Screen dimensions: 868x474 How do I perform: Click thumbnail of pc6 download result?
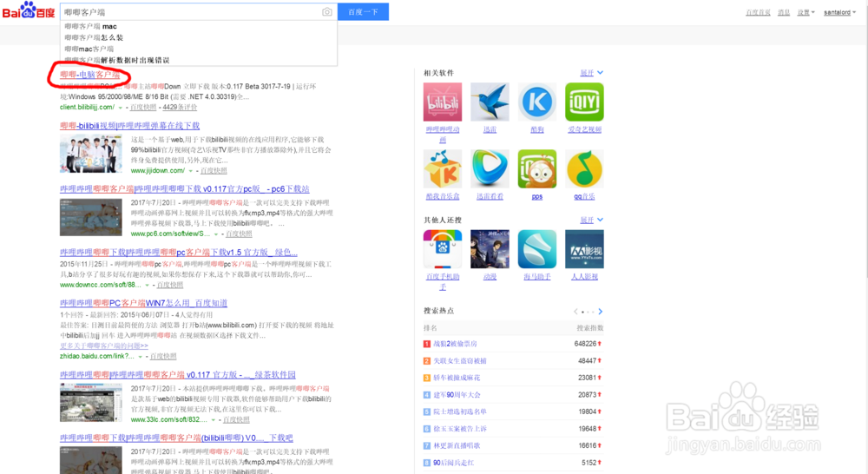[x=91, y=217]
